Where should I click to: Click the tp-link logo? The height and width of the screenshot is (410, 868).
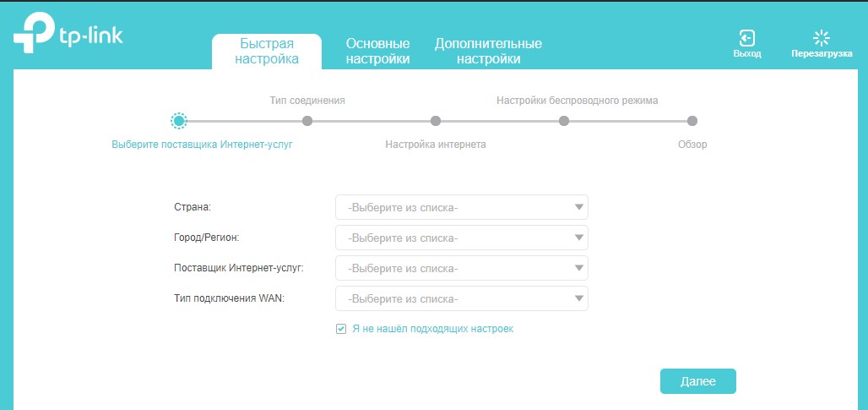coord(68,33)
